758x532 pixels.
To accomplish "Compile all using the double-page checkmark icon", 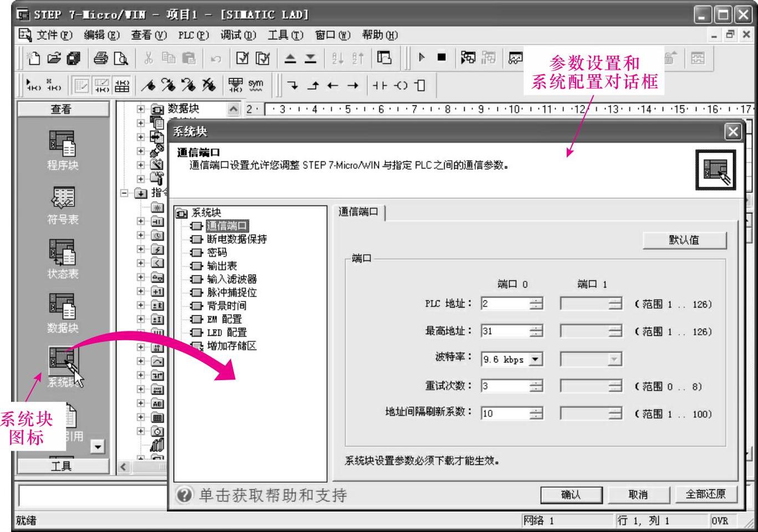I will 263,58.
